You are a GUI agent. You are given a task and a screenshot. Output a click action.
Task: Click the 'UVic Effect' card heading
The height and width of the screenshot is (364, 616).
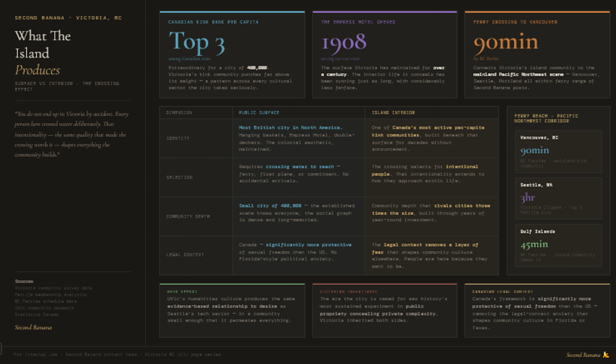pos(182,291)
